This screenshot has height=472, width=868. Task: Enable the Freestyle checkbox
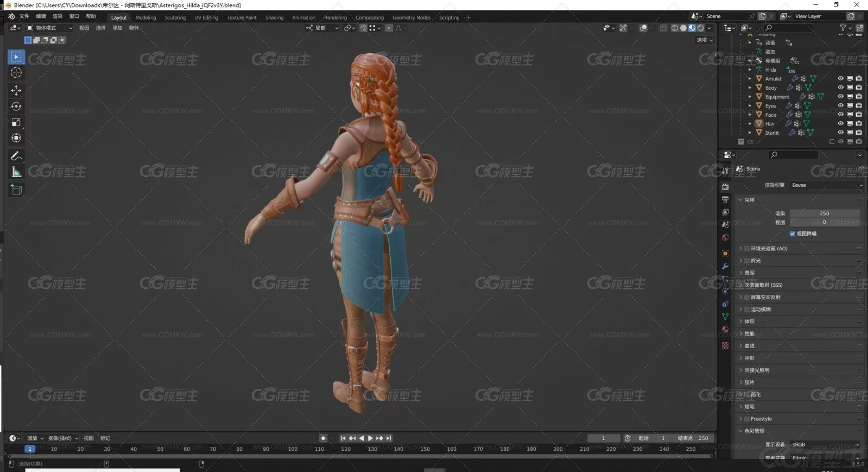747,419
